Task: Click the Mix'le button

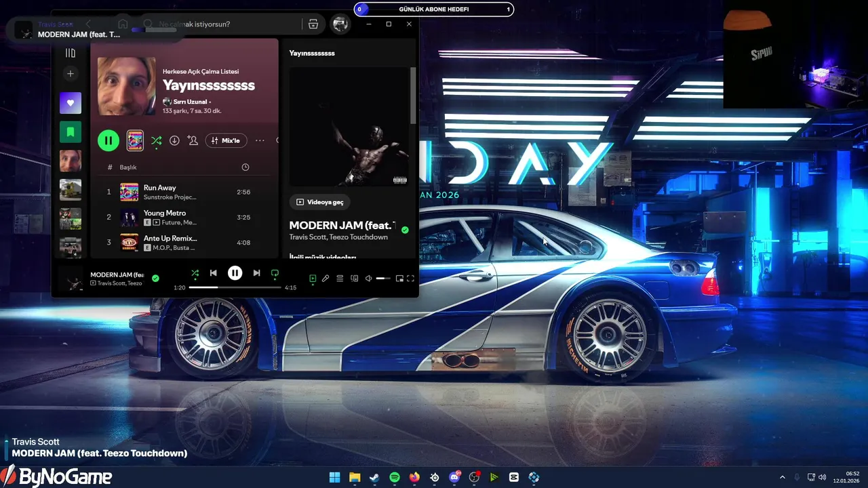Action: [226, 140]
